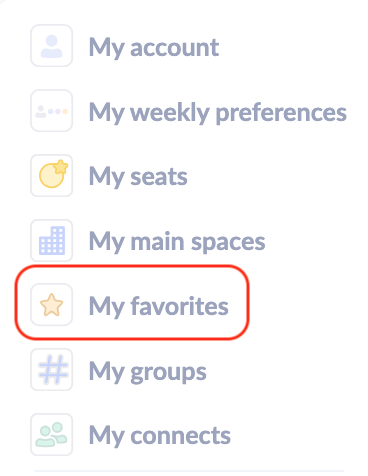Select the My seats starred circle icon

click(52, 175)
